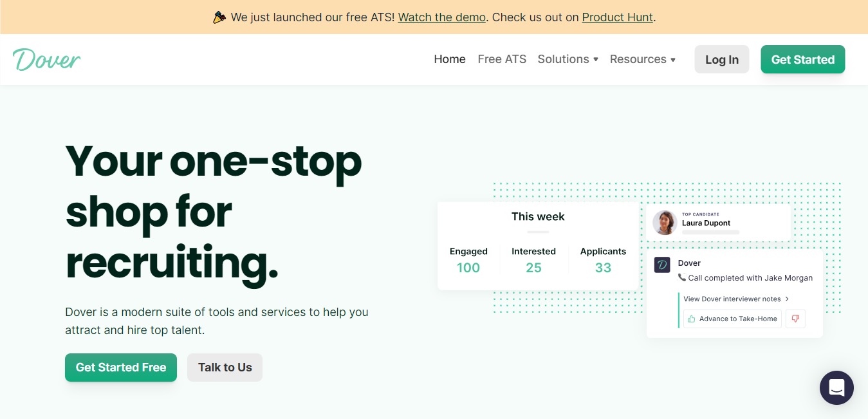Click the main recruiting headline

tap(214, 212)
